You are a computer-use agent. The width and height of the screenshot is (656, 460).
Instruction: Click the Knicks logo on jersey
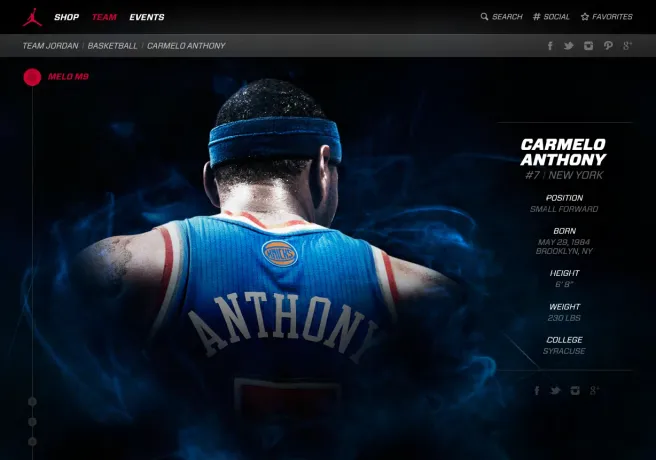pos(279,253)
